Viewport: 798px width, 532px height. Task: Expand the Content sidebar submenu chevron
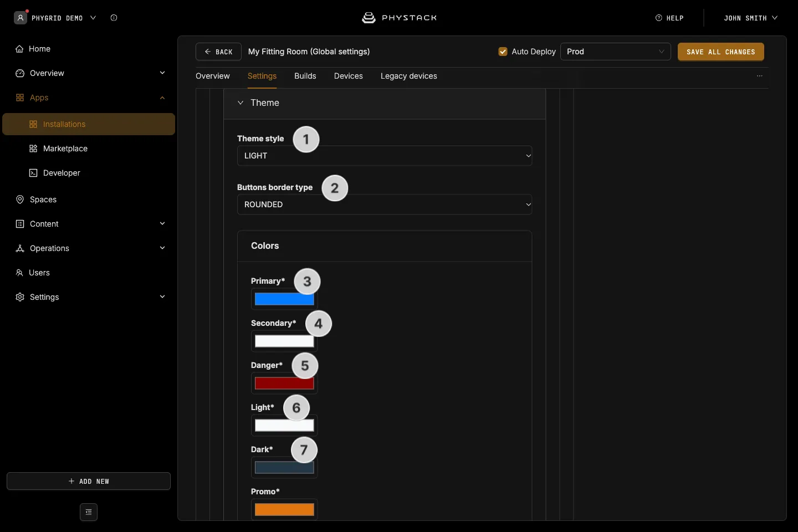click(162, 224)
